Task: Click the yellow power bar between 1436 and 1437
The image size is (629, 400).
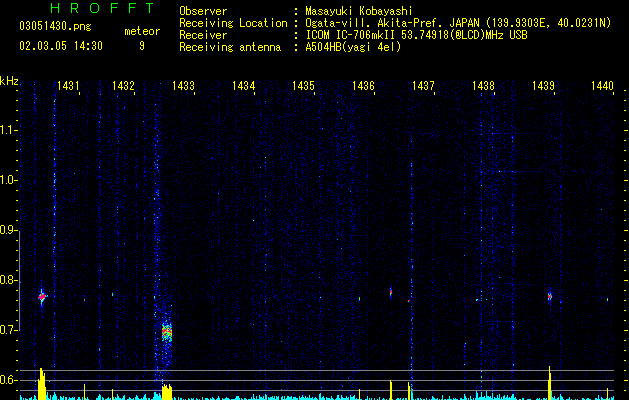Action: click(391, 390)
